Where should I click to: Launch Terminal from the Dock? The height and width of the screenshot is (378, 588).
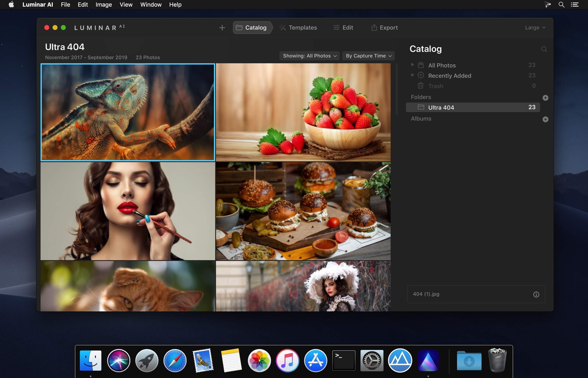coord(343,361)
